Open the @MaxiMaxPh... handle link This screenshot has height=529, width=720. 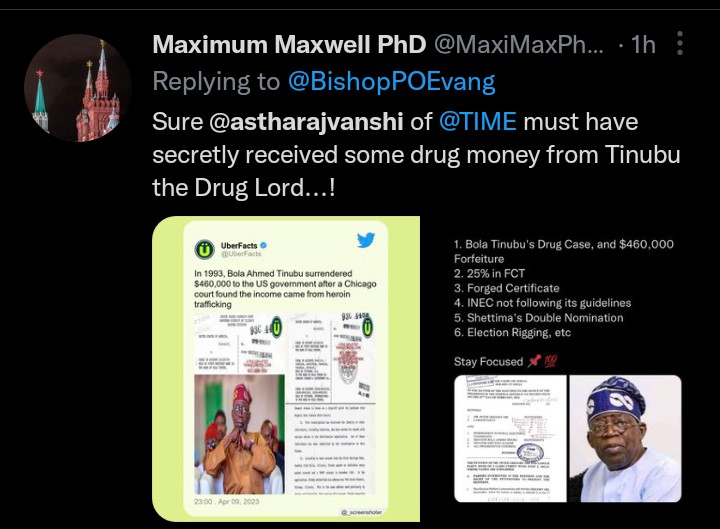[x=519, y=45]
